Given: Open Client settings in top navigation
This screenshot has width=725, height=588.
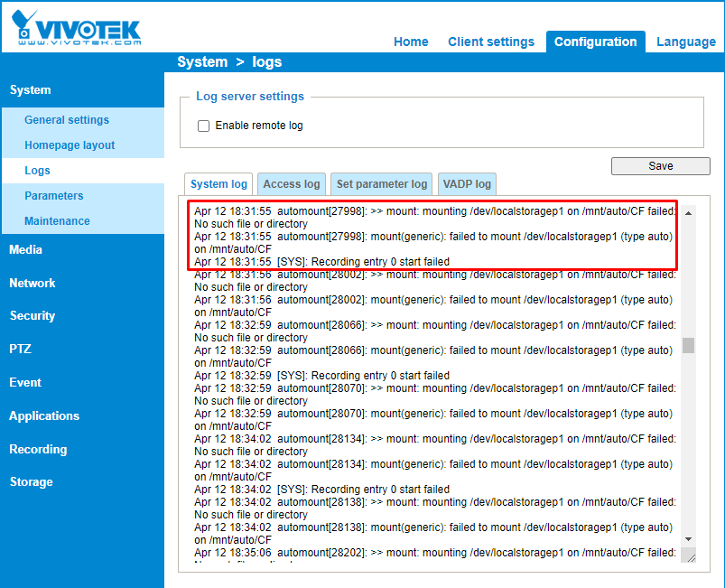Looking at the screenshot, I should 491,42.
